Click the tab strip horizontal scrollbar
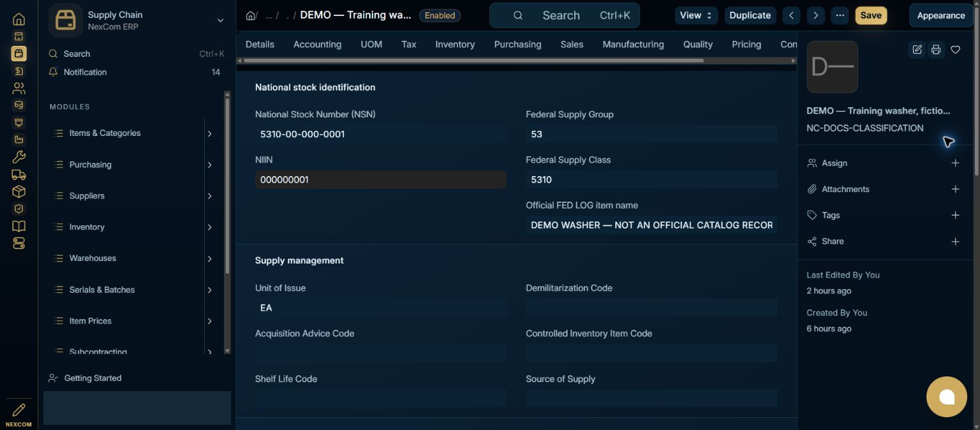The width and height of the screenshot is (980, 430). pyautogui.click(x=473, y=61)
